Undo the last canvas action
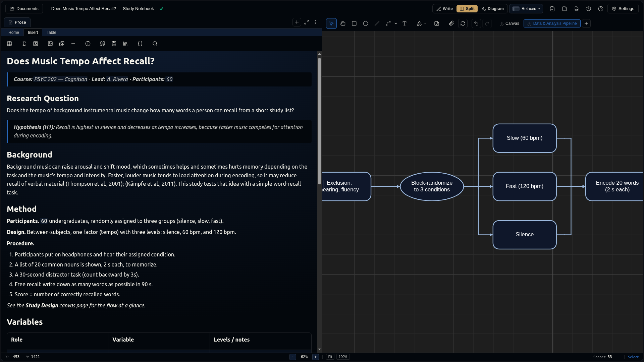This screenshot has height=362, width=644. click(x=476, y=23)
